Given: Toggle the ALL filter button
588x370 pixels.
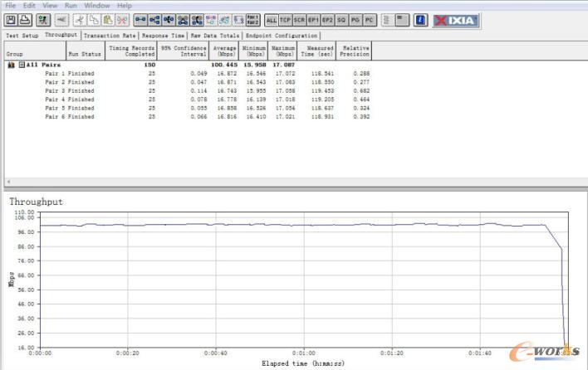Looking at the screenshot, I should pyautogui.click(x=271, y=19).
